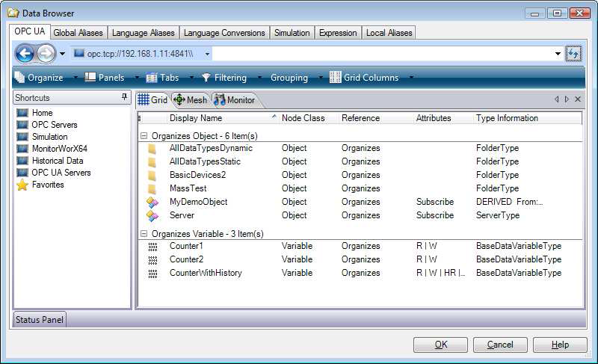Open the address bar dropdown arrow
Screen dimensions: 598x364
point(558,54)
